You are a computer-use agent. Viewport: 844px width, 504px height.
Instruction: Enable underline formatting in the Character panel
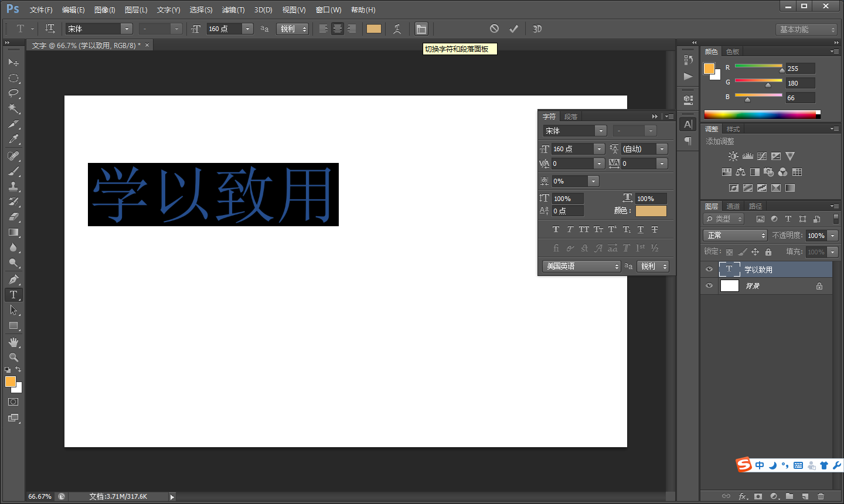point(641,229)
